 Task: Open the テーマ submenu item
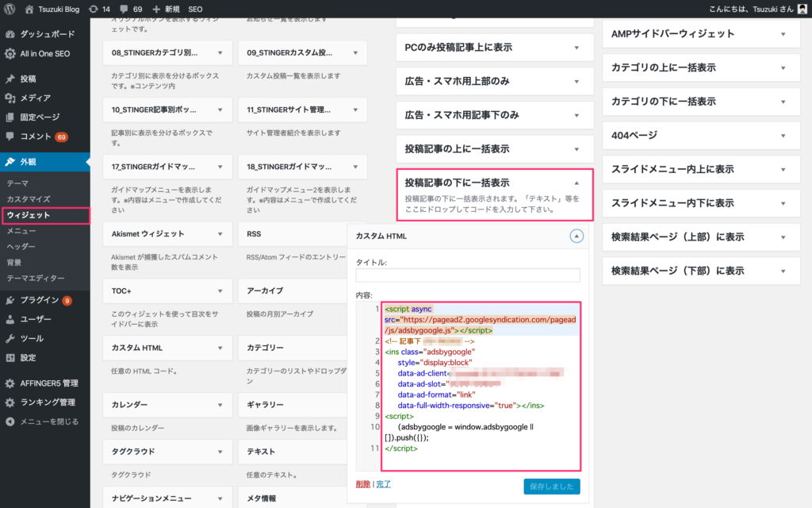tap(17, 183)
